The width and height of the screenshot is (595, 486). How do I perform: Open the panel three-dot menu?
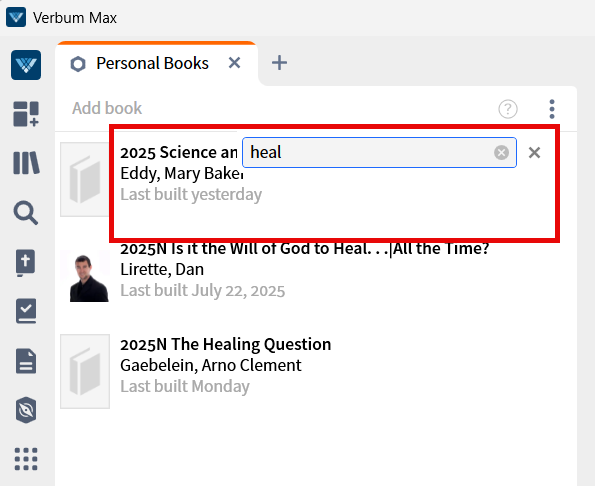point(552,109)
